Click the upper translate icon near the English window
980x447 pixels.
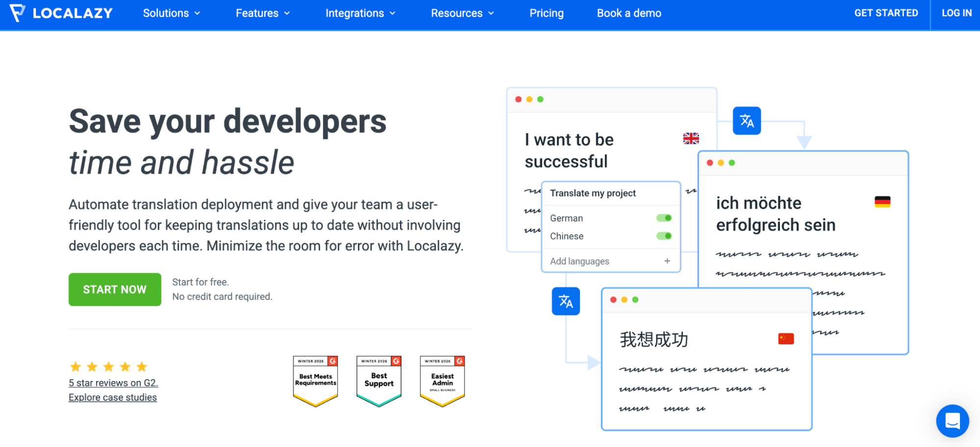pyautogui.click(x=747, y=121)
